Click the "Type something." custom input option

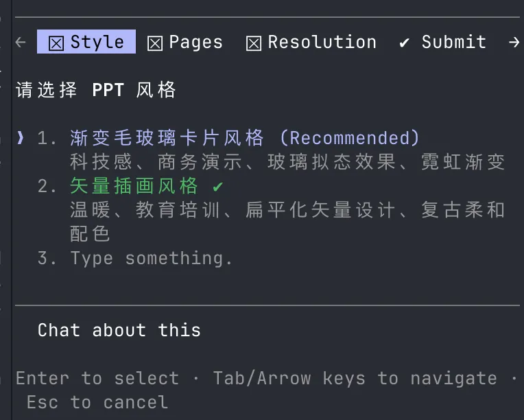click(152, 258)
